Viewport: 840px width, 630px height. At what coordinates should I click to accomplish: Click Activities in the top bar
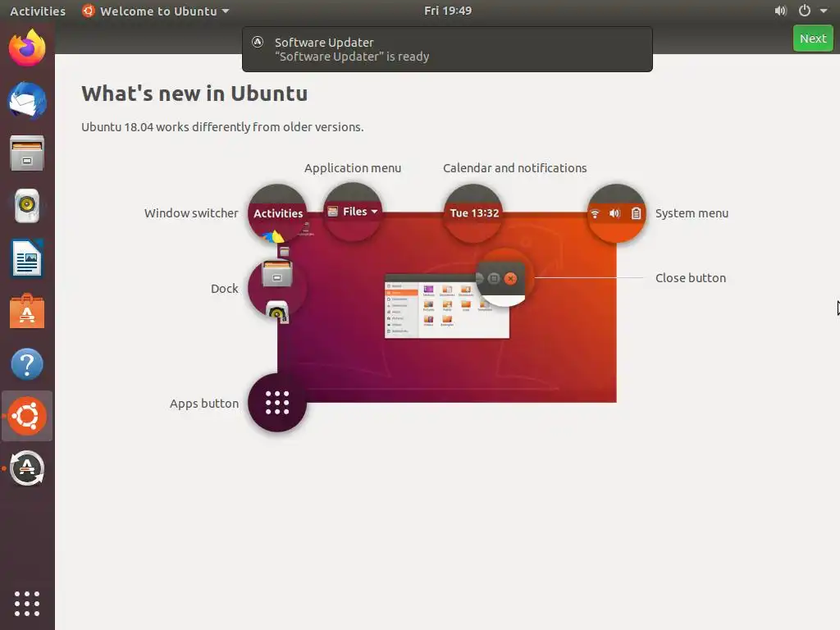point(38,11)
